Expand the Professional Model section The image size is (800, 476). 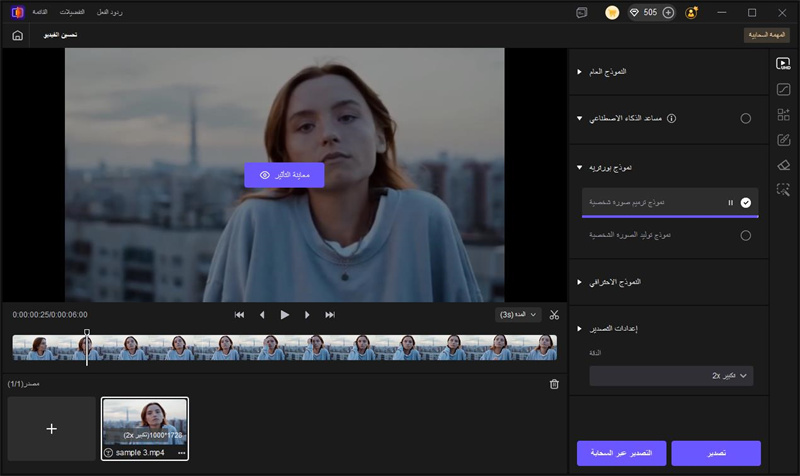[579, 282]
